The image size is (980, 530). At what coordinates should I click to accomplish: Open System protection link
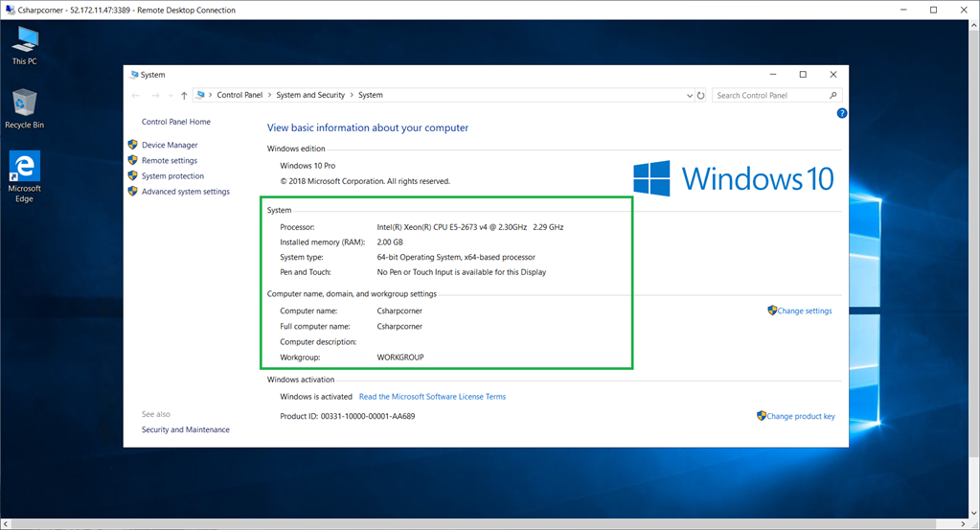(x=172, y=176)
